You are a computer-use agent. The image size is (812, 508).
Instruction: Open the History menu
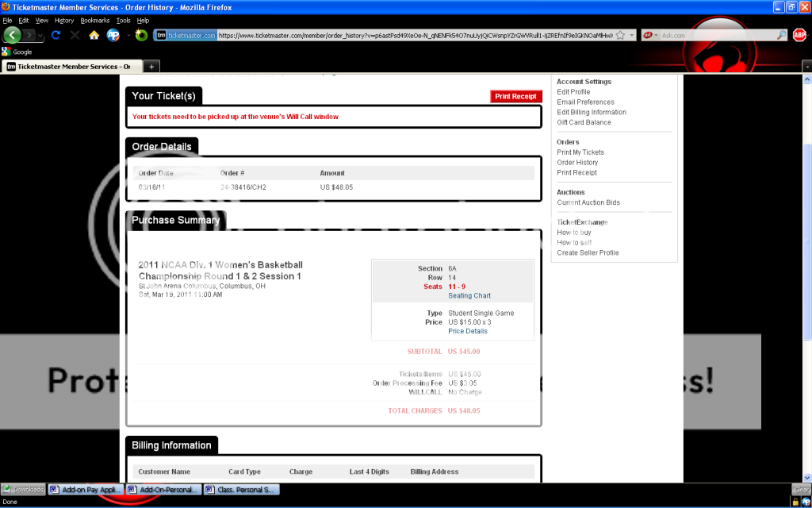[64, 20]
